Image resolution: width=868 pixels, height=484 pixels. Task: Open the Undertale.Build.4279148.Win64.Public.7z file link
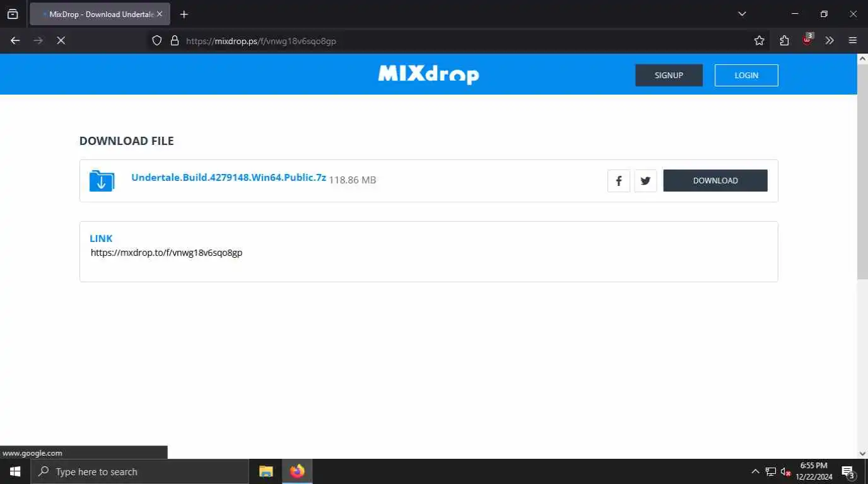[228, 178]
